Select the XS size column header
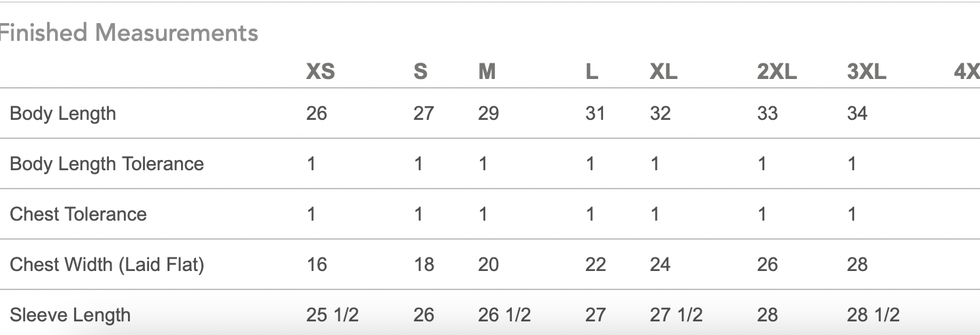 point(321,71)
